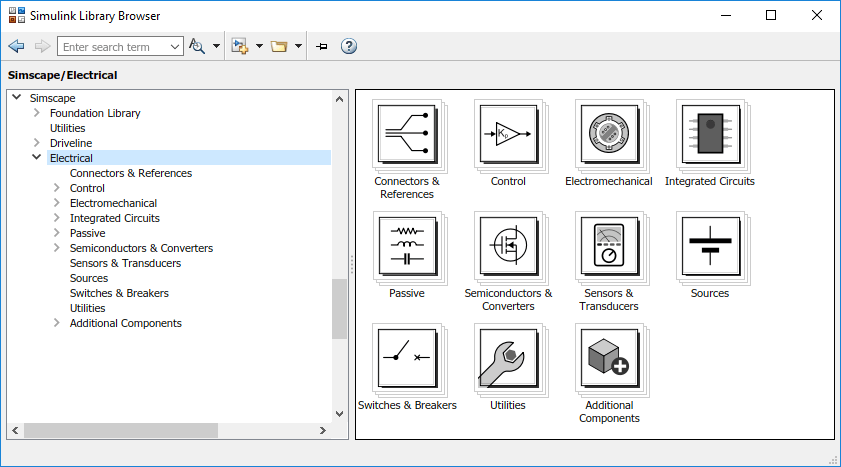Viewport: 841px width, 467px height.
Task: Minimize the Simulink Library Browser window
Action: 726,16
